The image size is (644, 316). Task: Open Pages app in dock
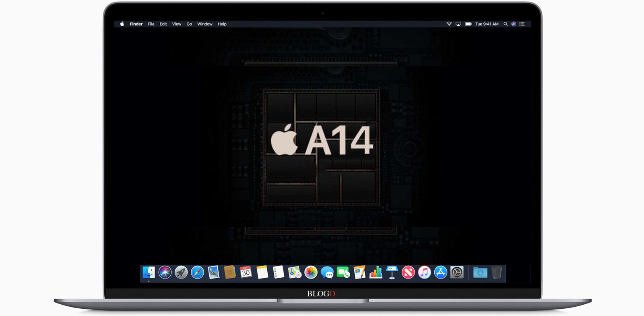(x=359, y=273)
